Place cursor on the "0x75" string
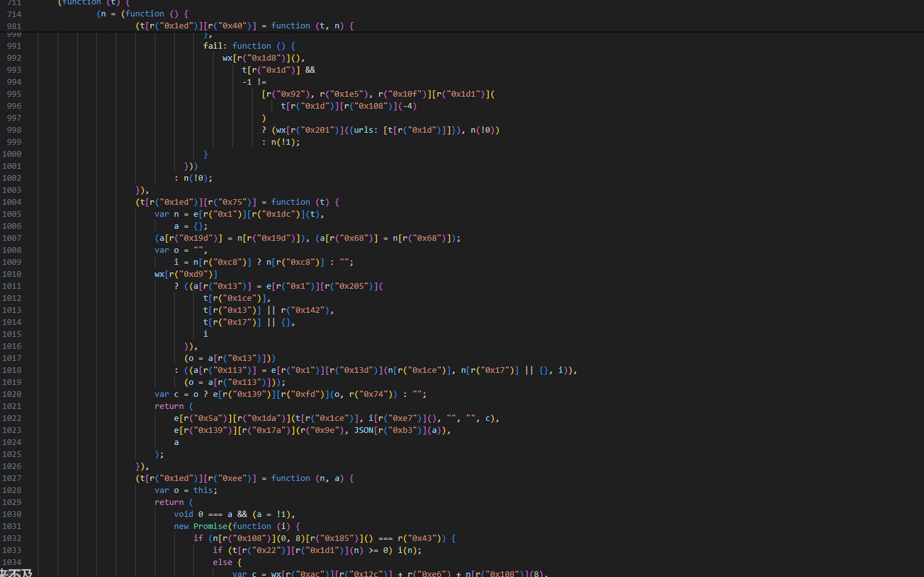Image resolution: width=924 pixels, height=577 pixels. coord(232,202)
